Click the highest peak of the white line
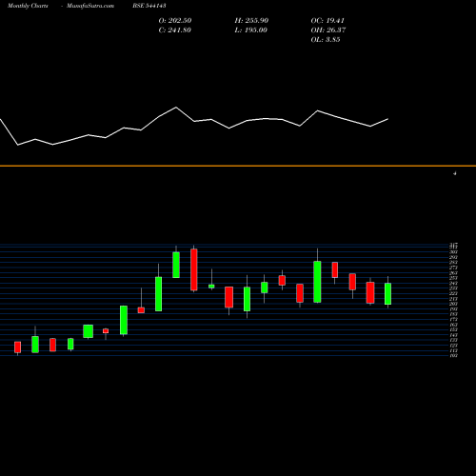 (x=176, y=108)
